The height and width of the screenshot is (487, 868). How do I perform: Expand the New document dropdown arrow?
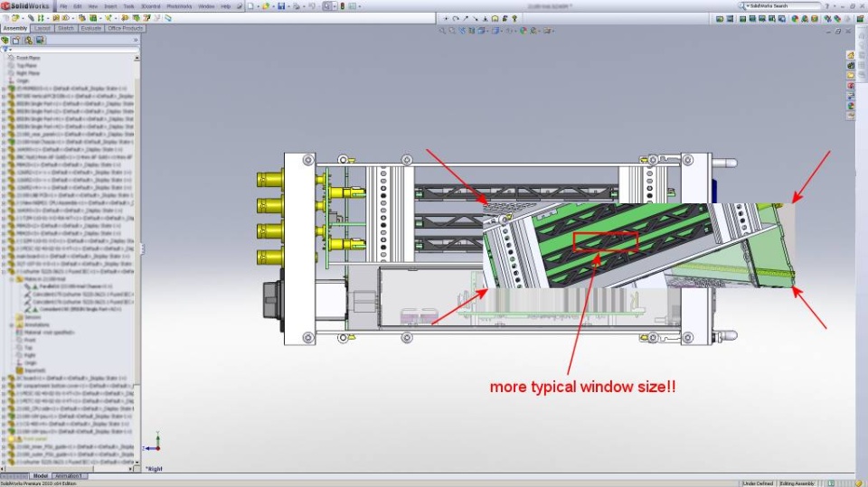258,6
